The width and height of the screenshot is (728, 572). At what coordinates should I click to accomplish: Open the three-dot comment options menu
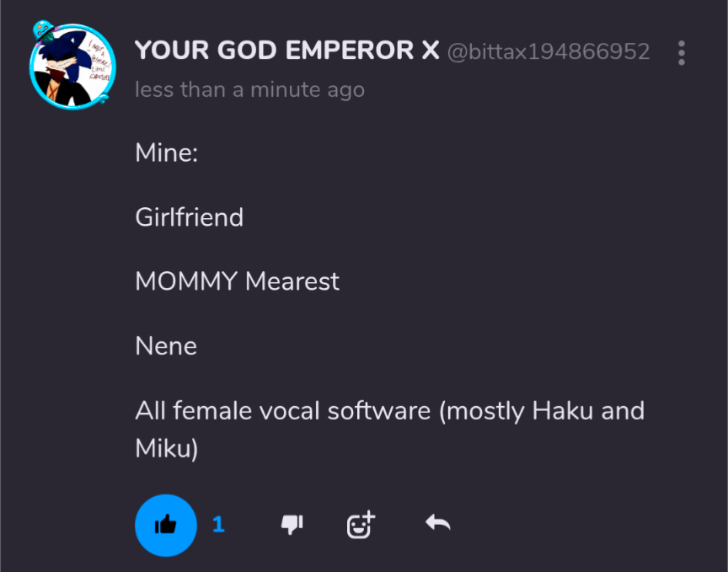pyautogui.click(x=681, y=53)
